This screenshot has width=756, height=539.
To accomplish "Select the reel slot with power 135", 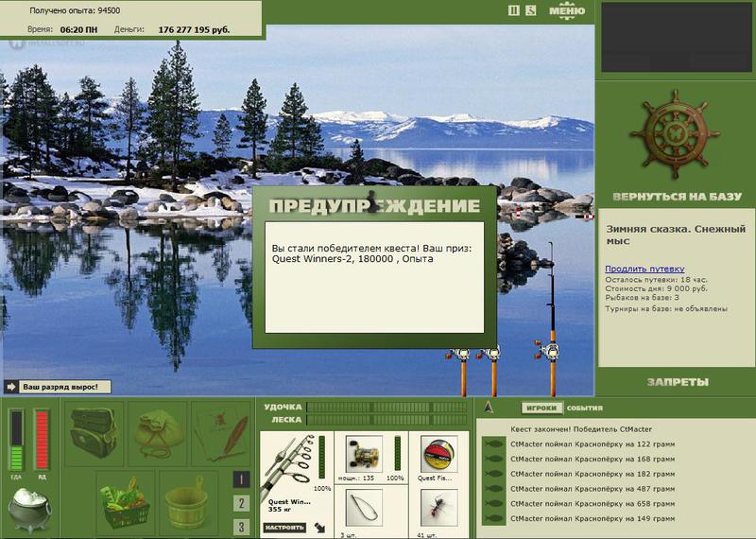I will point(365,455).
